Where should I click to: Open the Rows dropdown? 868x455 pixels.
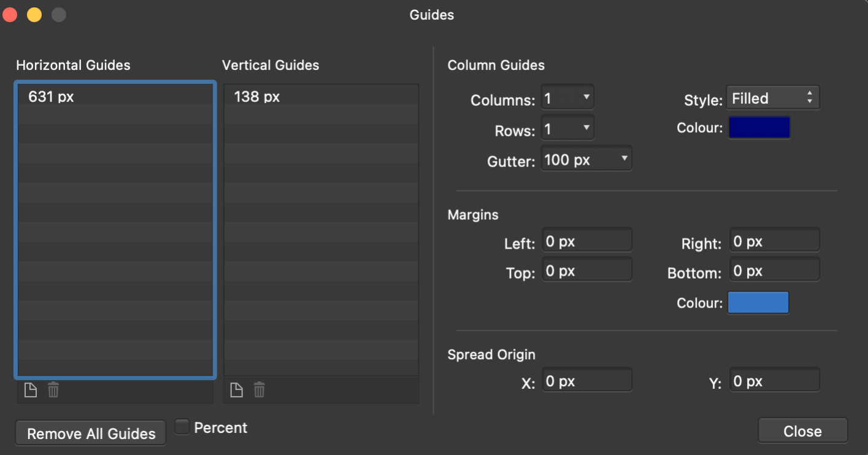tap(586, 128)
